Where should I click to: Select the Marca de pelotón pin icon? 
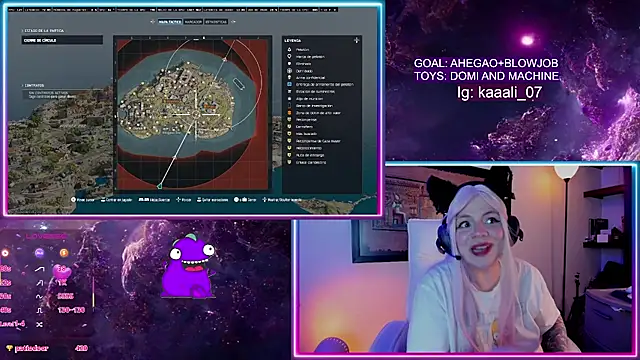(289, 56)
